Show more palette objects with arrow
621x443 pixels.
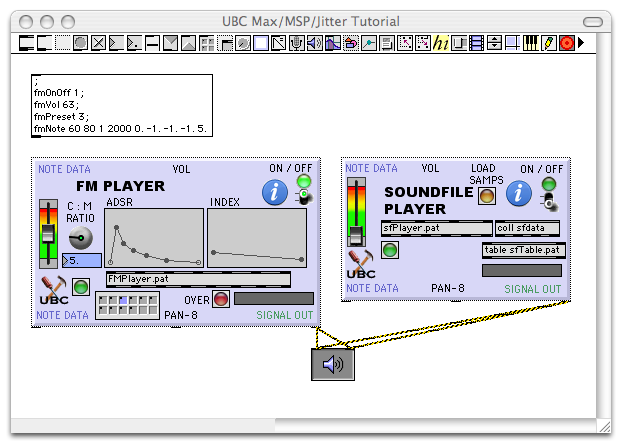pyautogui.click(x=581, y=42)
